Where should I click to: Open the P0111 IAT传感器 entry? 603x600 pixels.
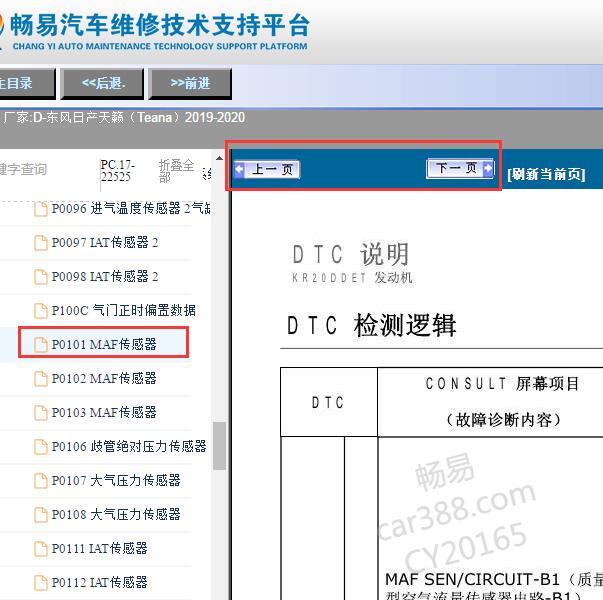[x=99, y=548]
